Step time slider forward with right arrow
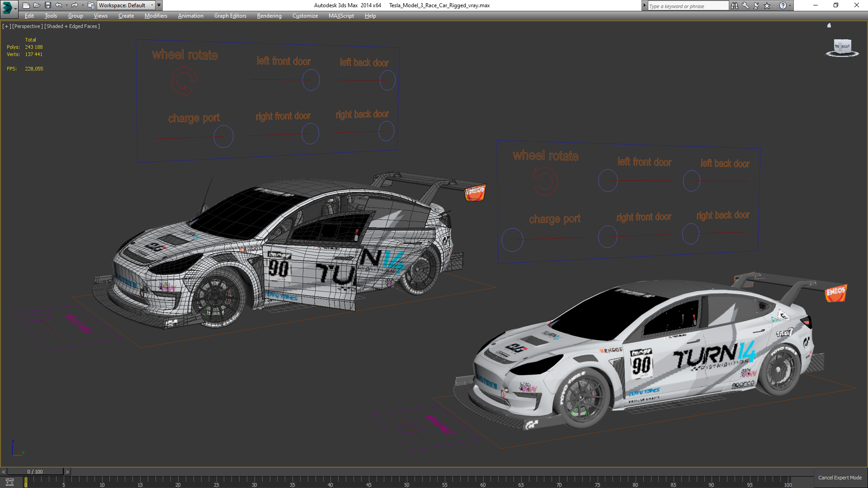868x488 pixels. [x=67, y=472]
